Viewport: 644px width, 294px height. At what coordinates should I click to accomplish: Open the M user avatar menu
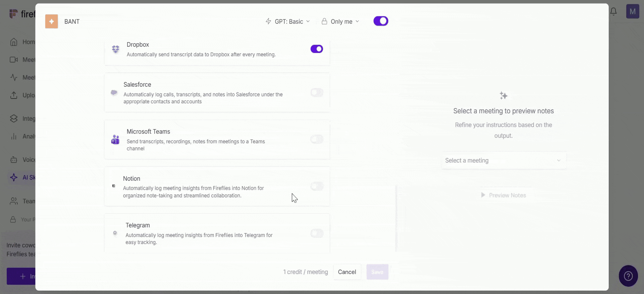coord(633,11)
